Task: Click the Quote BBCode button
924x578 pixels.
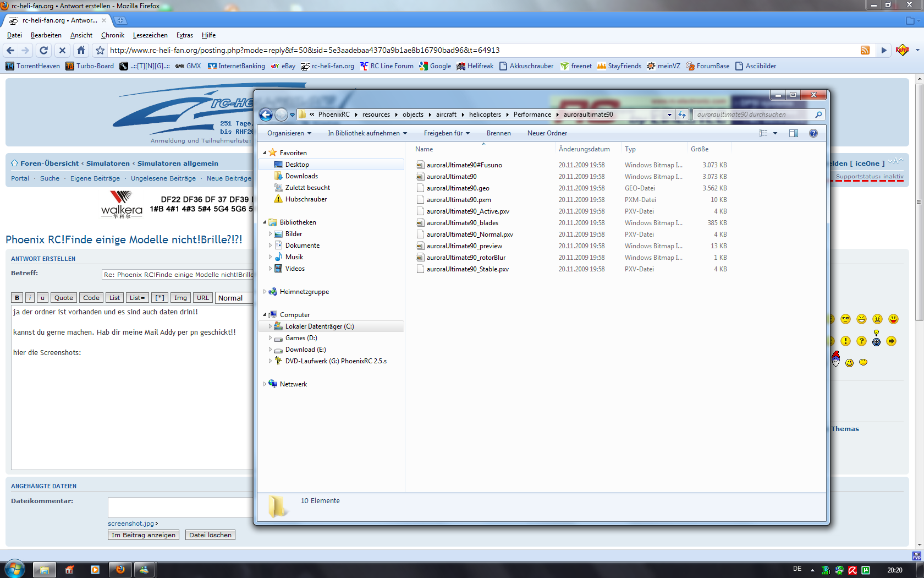Action: [64, 298]
